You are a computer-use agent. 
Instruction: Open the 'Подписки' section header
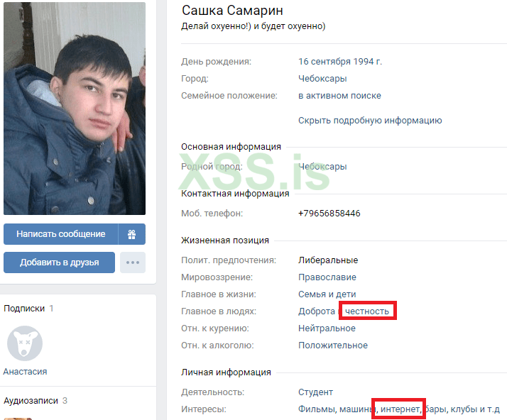(x=24, y=309)
